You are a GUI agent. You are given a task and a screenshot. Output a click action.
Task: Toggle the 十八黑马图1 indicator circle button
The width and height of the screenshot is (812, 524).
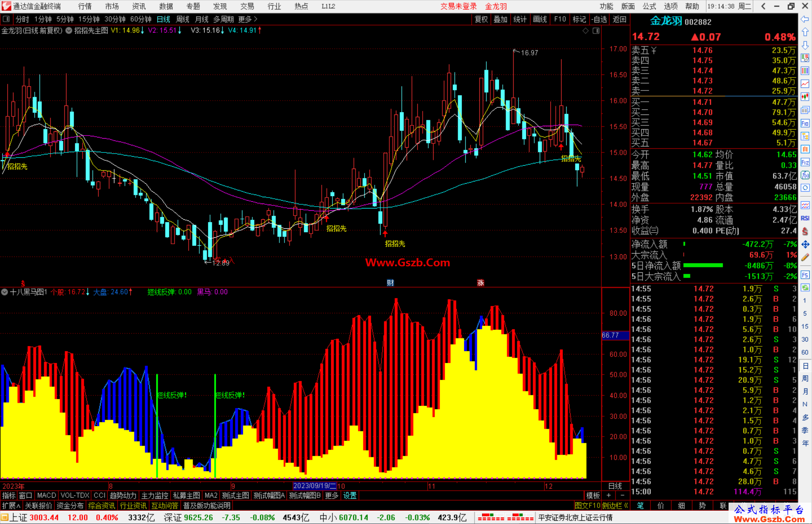(x=5, y=292)
